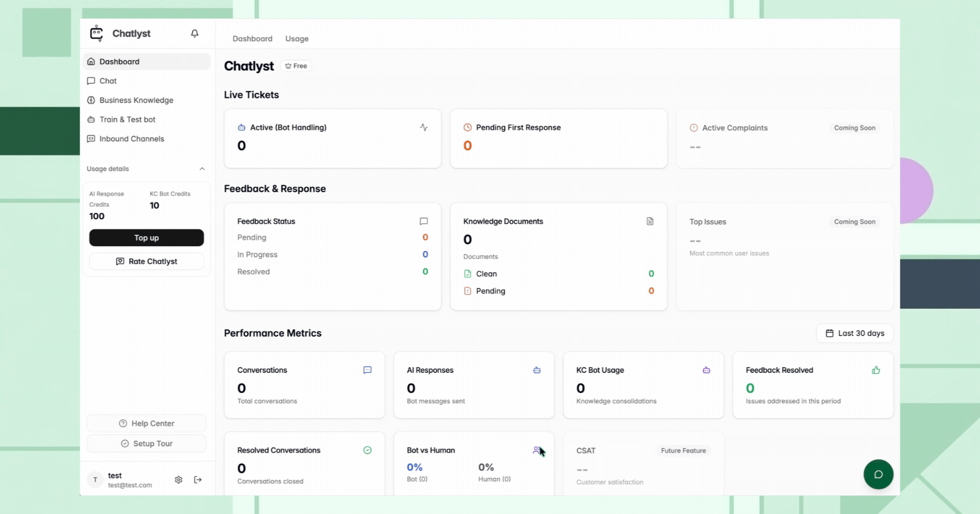980x514 pixels.
Task: Click Coming Soon badge on Active Complaints
Action: point(854,128)
